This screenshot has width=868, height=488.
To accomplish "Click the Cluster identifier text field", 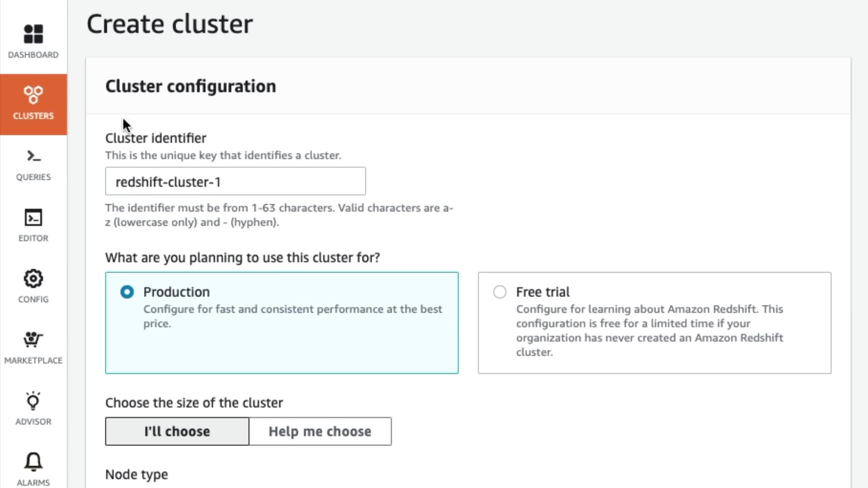I will point(235,182).
